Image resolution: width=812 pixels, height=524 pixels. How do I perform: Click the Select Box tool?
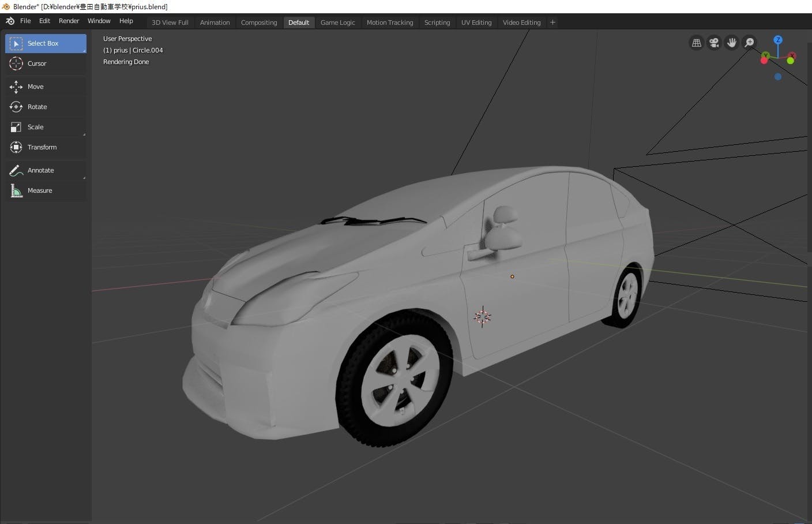[43, 43]
